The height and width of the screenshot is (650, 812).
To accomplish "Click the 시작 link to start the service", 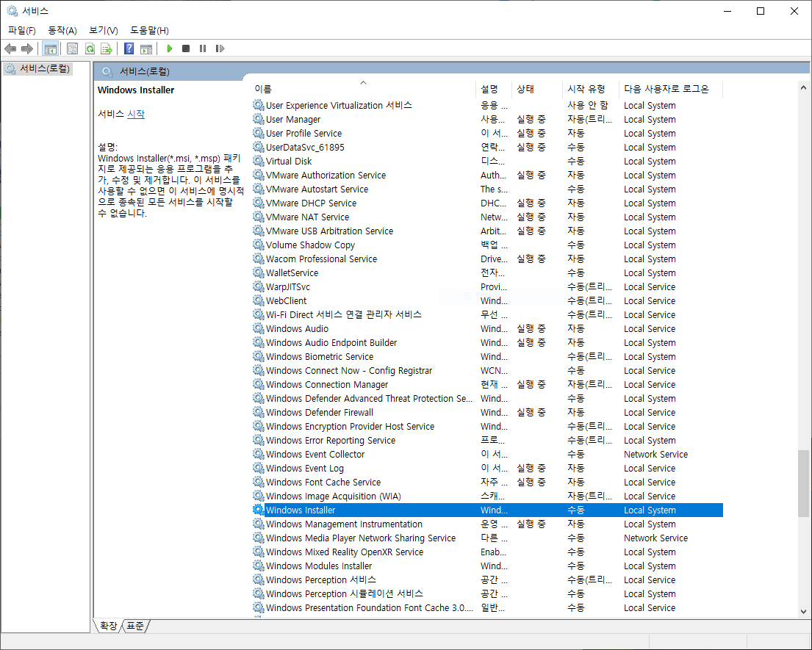I will (x=136, y=114).
